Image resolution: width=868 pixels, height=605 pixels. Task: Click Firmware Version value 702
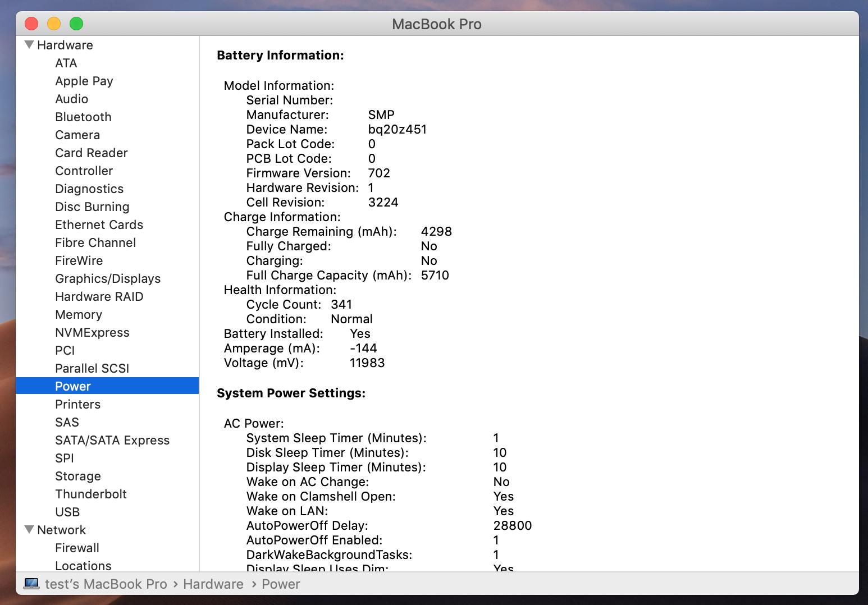pos(379,173)
